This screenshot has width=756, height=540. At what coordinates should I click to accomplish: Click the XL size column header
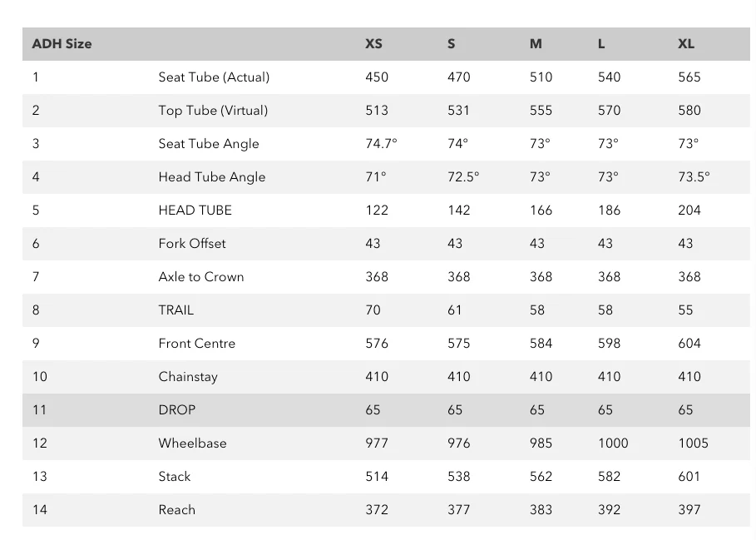tap(685, 43)
